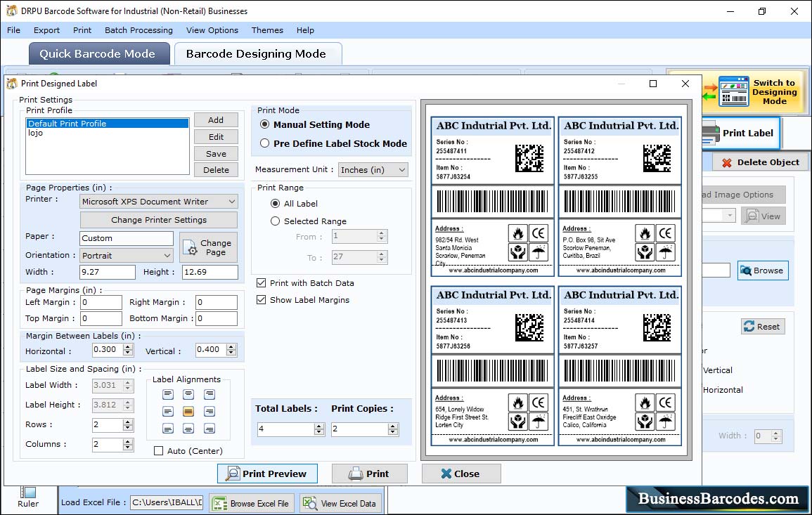Click the Reset refresh icon
Screen dimensions: 812x515
pyautogui.click(x=749, y=327)
